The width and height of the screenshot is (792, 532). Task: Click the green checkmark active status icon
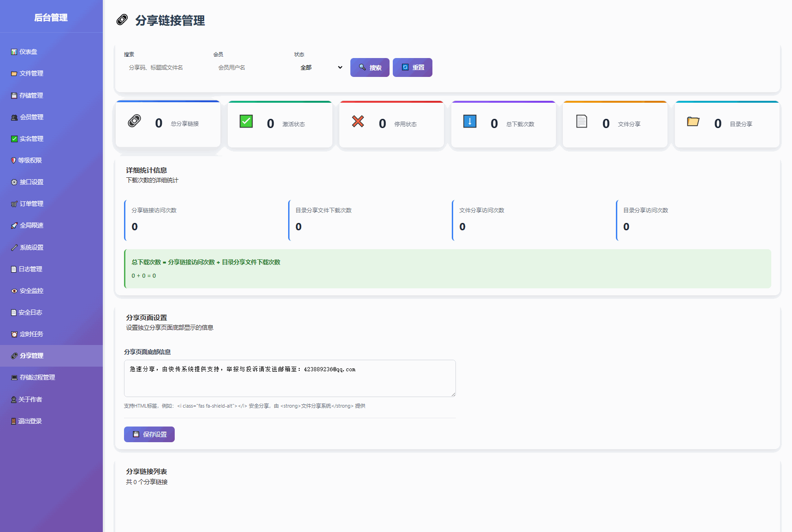point(246,122)
